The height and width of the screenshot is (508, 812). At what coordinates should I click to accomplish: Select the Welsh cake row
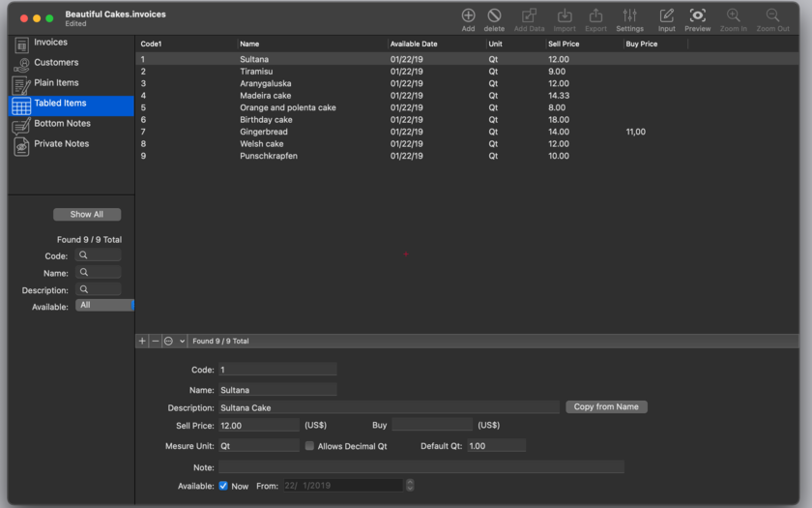pos(467,143)
